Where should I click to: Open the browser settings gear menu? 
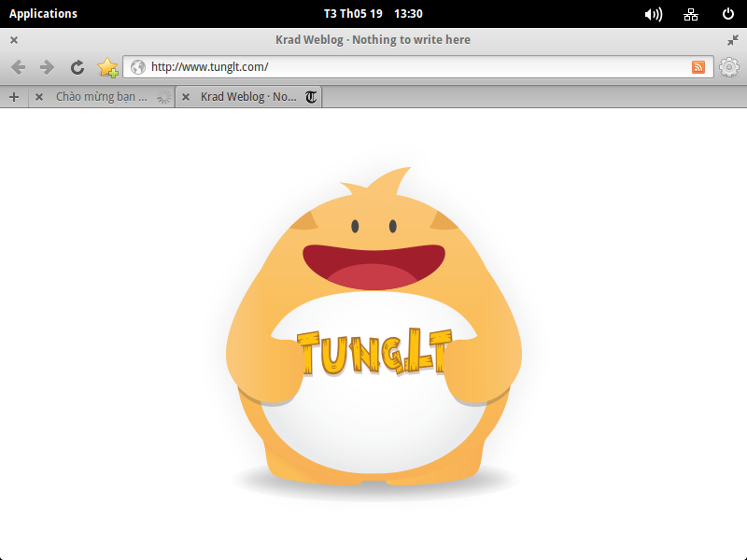coord(729,67)
